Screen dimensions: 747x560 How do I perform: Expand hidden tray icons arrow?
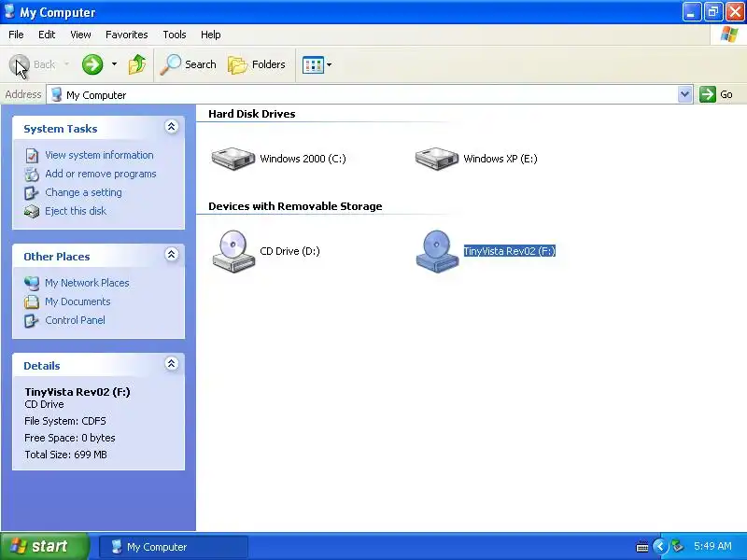tap(660, 546)
